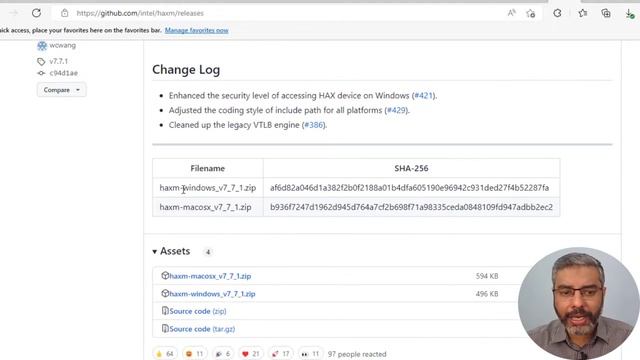640x360 pixels.
Task: Click SHA-256 hash starting with af6d82a0
Action: pyautogui.click(x=409, y=188)
